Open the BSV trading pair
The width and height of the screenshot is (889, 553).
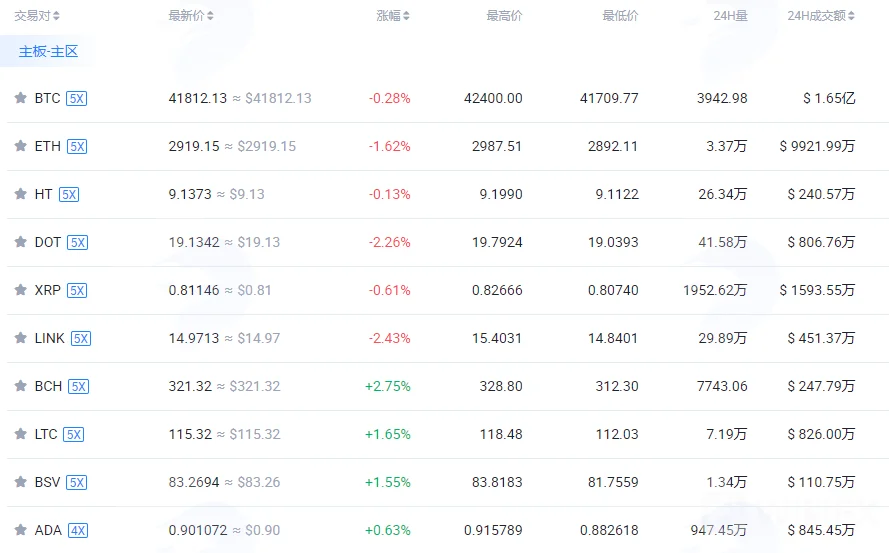coord(48,482)
